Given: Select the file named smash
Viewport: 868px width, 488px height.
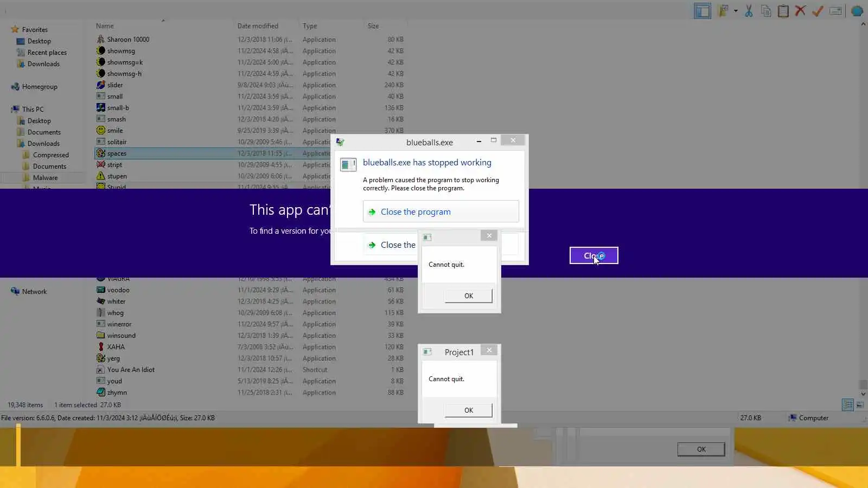Looking at the screenshot, I should pyautogui.click(x=116, y=119).
